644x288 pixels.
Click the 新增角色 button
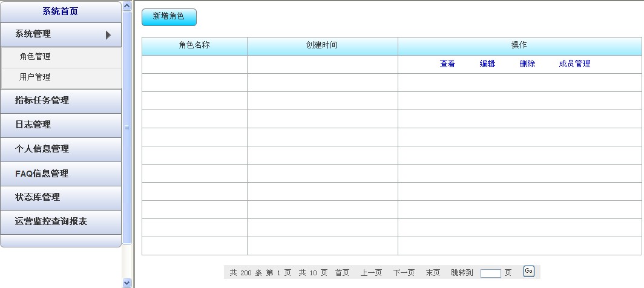(x=169, y=17)
